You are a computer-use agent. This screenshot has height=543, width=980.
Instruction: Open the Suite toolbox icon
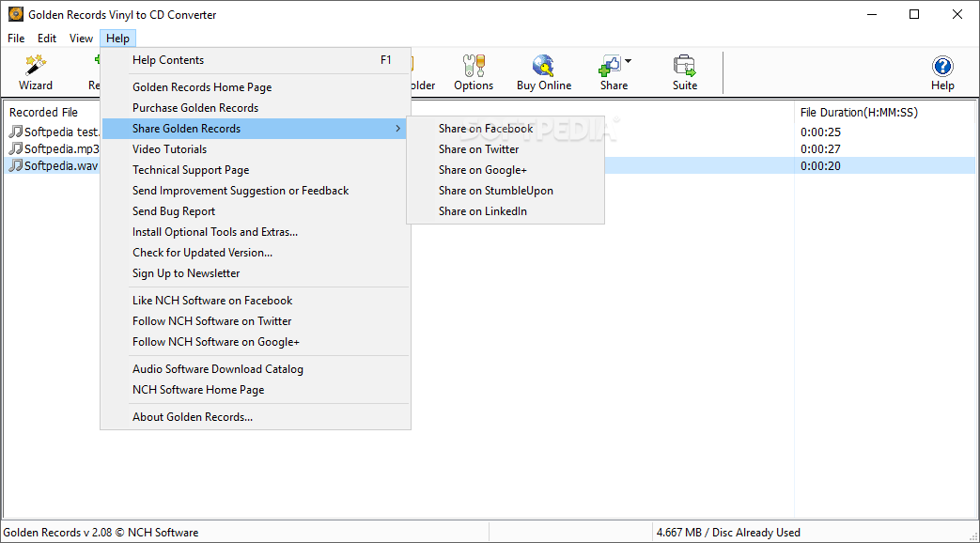[684, 65]
